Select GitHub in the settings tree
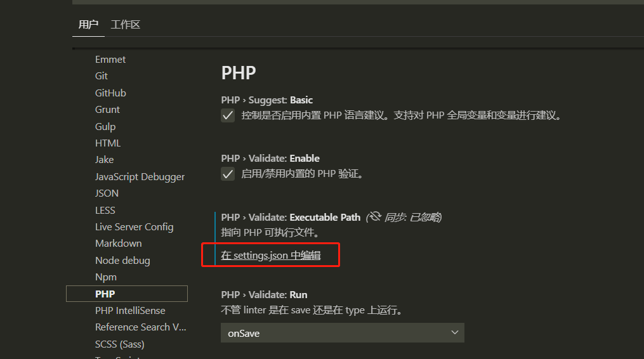Image resolution: width=644 pixels, height=359 pixels. pyautogui.click(x=110, y=93)
